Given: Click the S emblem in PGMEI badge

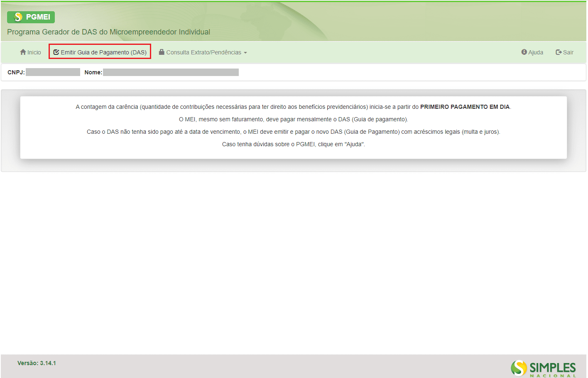Looking at the screenshot, I should [18, 17].
